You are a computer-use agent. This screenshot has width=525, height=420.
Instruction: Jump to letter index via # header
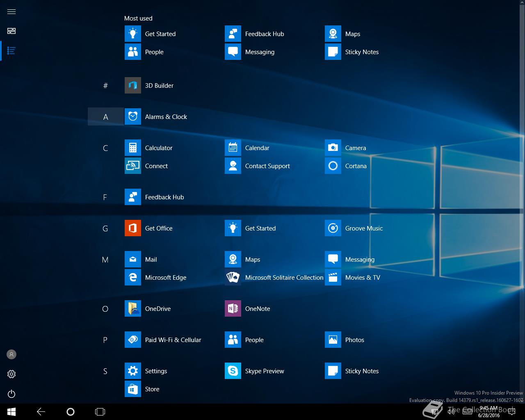click(105, 85)
